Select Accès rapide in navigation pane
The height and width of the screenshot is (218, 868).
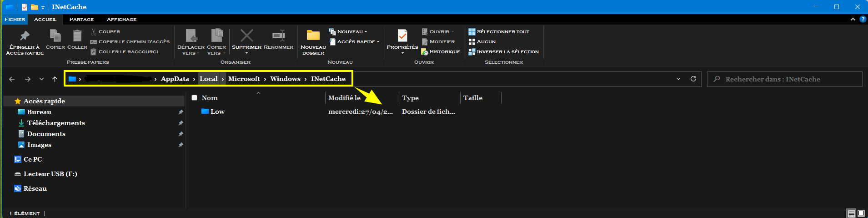[94, 101]
